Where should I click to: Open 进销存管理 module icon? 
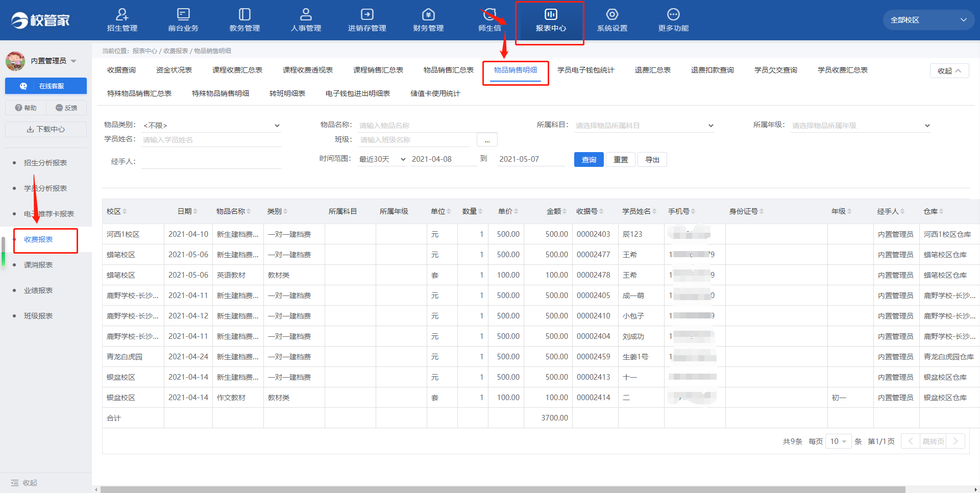point(367,14)
